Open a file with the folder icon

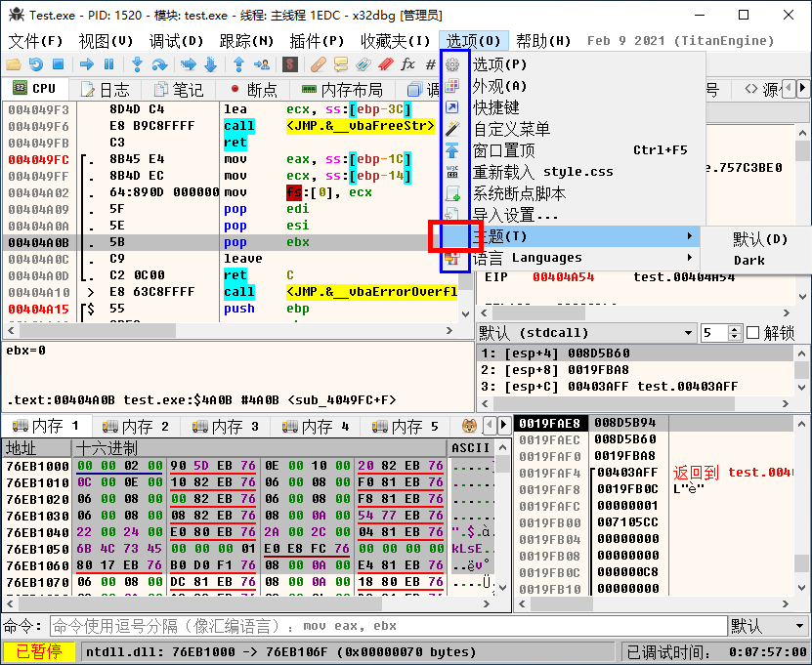click(x=14, y=64)
